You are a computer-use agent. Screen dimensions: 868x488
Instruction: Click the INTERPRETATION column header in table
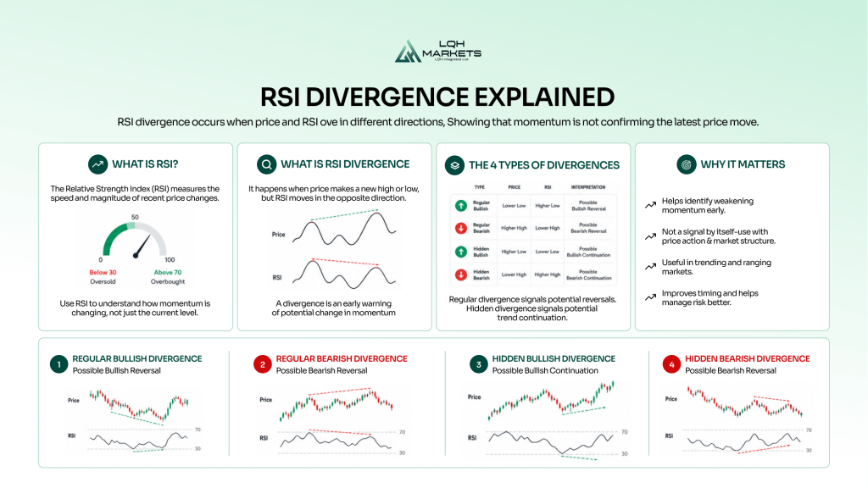(x=588, y=187)
